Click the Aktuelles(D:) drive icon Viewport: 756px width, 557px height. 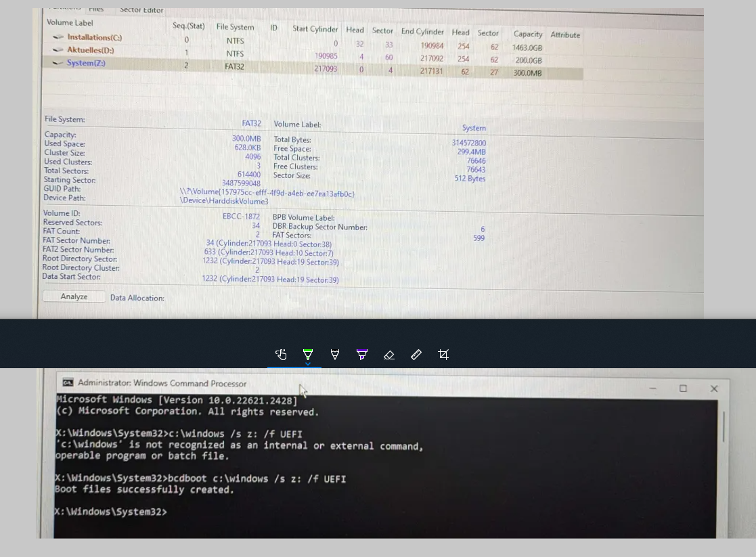point(58,49)
